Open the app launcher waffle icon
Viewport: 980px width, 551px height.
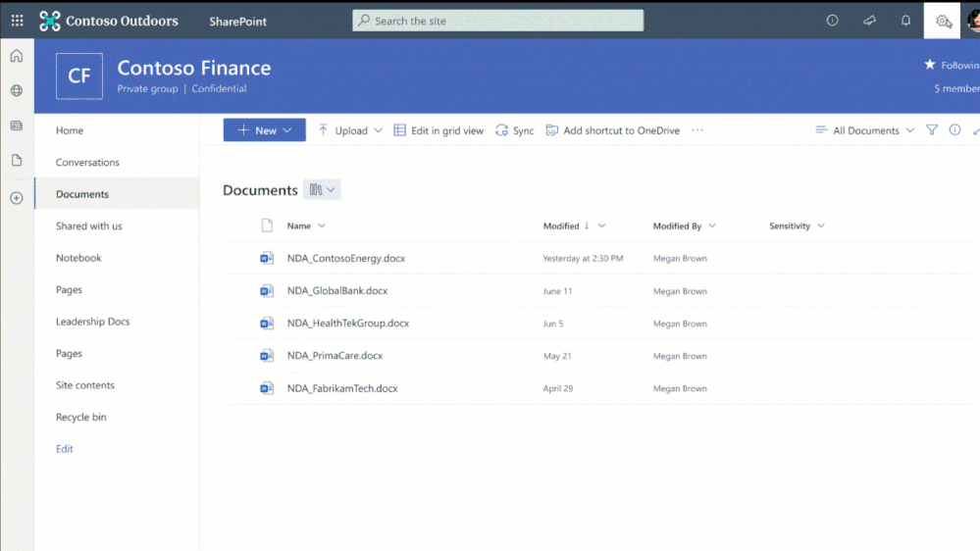(17, 21)
